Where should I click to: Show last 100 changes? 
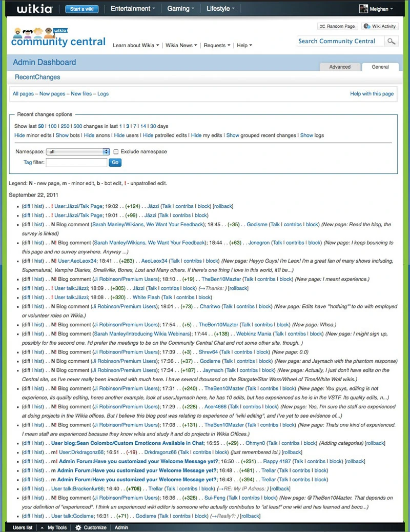tap(52, 126)
